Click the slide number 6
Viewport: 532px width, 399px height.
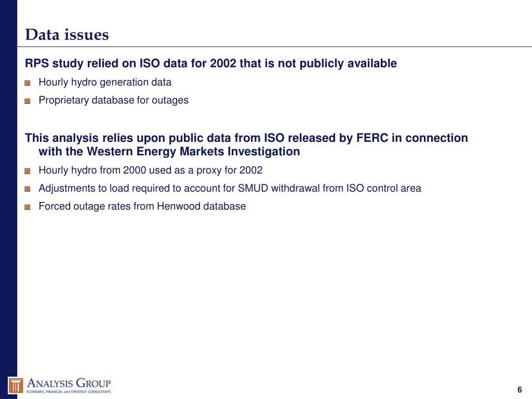(x=520, y=390)
